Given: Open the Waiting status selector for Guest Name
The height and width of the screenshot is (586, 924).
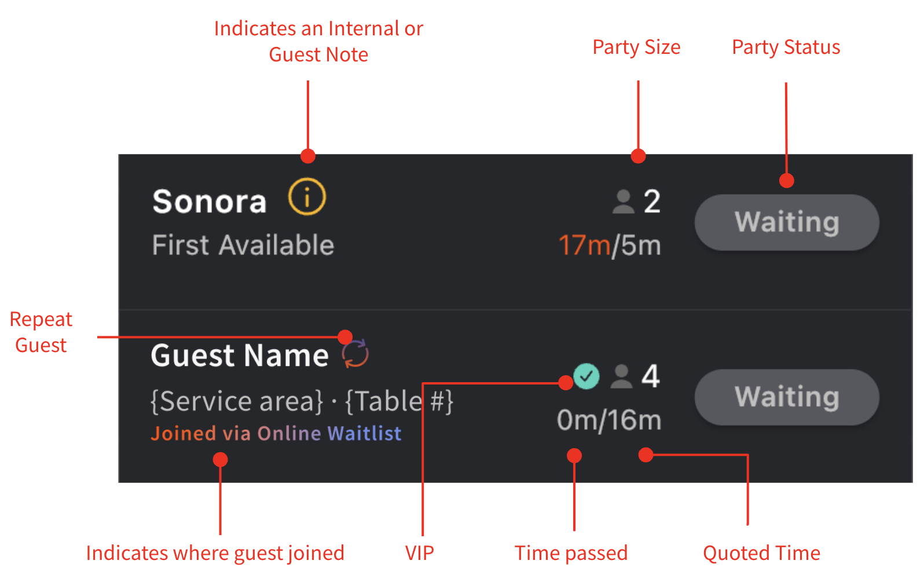Looking at the screenshot, I should 786,397.
